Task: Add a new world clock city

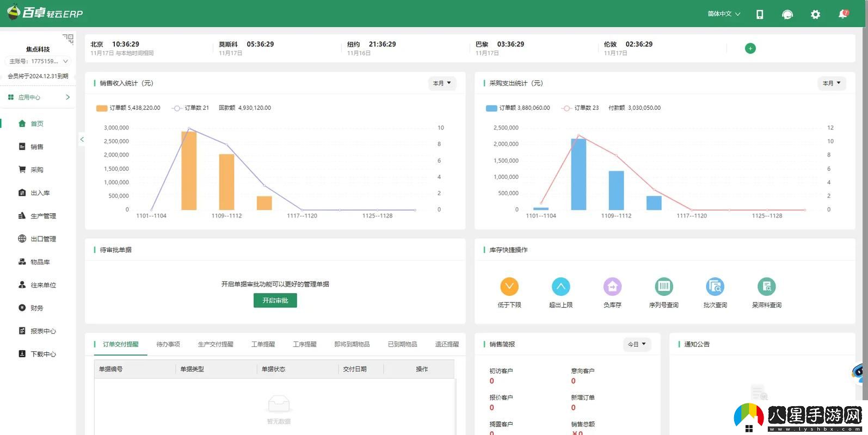Action: (x=750, y=48)
